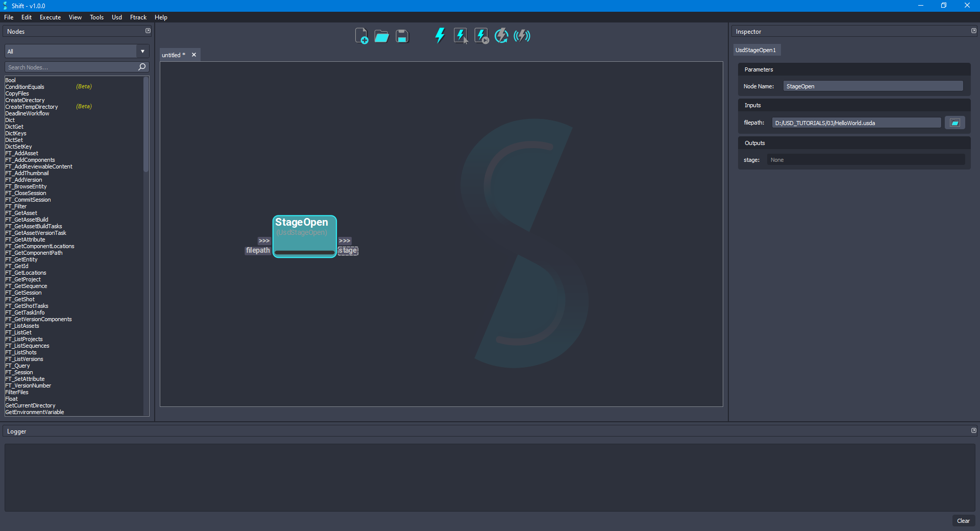Open the node category filter dropdown
This screenshot has width=980, height=531.
142,51
